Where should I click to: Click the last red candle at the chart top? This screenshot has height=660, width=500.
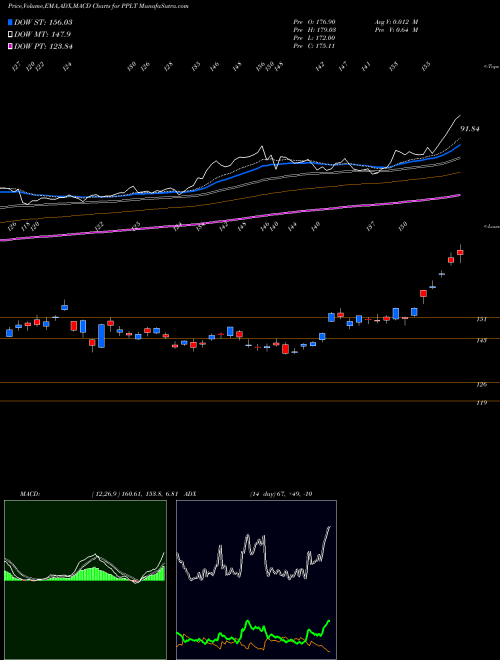[x=460, y=253]
